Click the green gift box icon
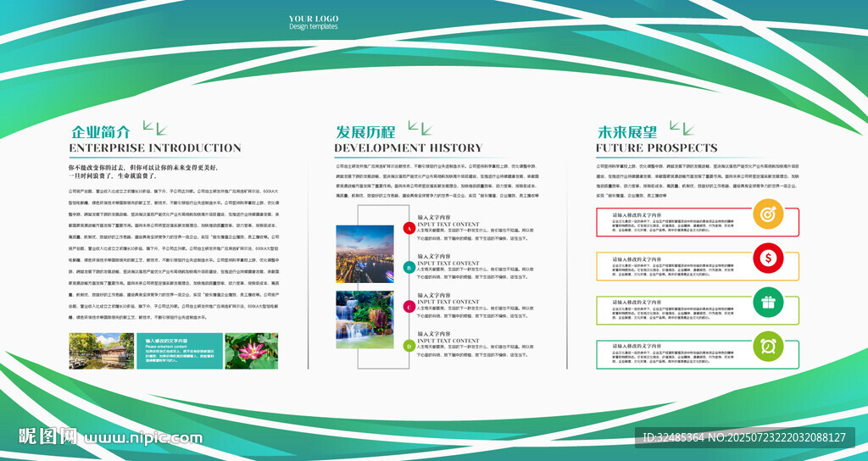This screenshot has height=461, width=868. pos(768,303)
